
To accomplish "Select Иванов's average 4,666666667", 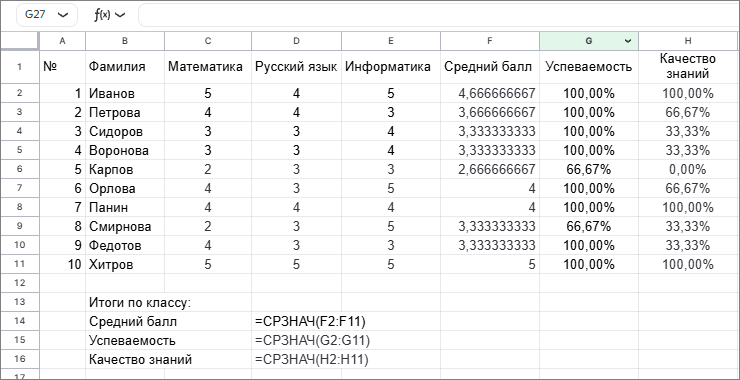I will tap(490, 93).
